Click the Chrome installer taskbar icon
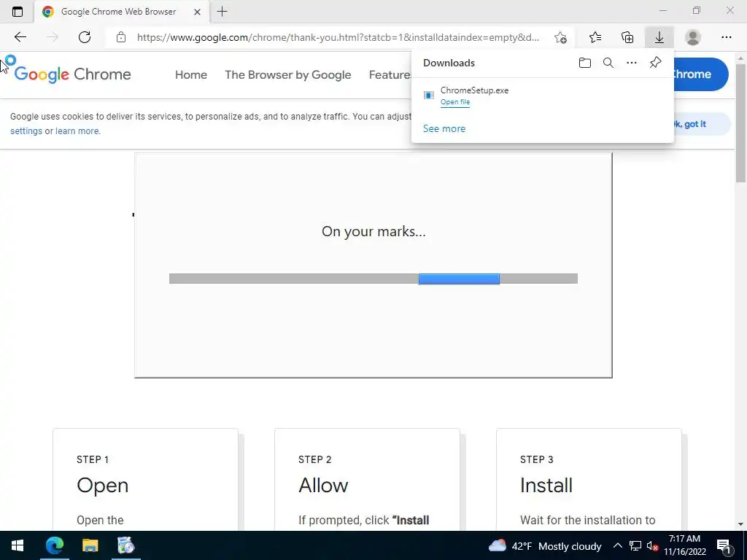This screenshot has height=560, width=747. [126, 545]
